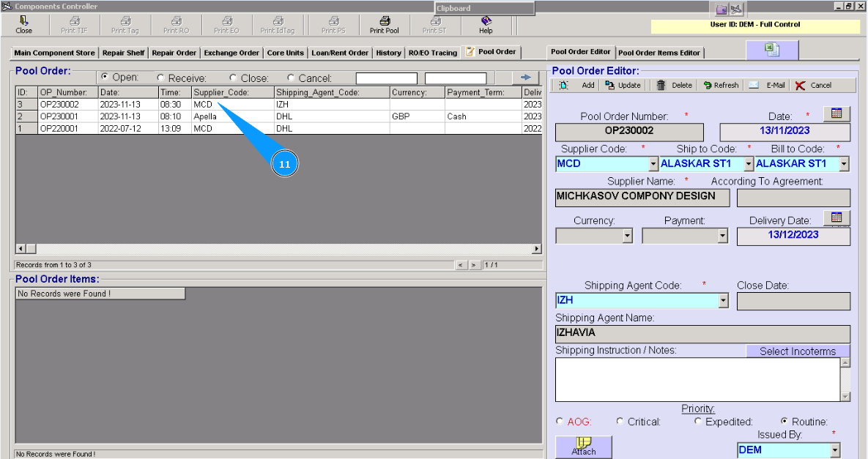
Task: Click the blue arrow search button
Action: (x=525, y=78)
